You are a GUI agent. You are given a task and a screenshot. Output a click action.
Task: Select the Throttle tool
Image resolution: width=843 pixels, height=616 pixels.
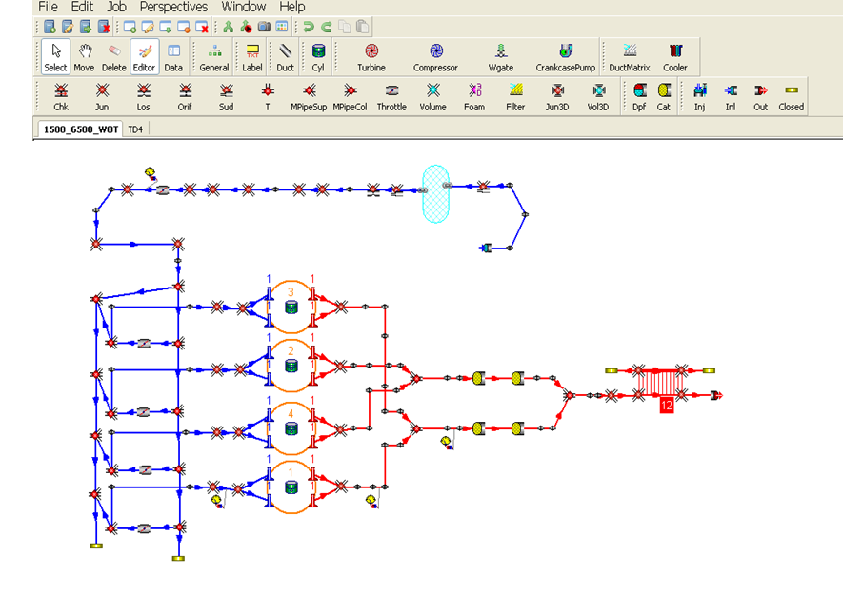coord(391,97)
